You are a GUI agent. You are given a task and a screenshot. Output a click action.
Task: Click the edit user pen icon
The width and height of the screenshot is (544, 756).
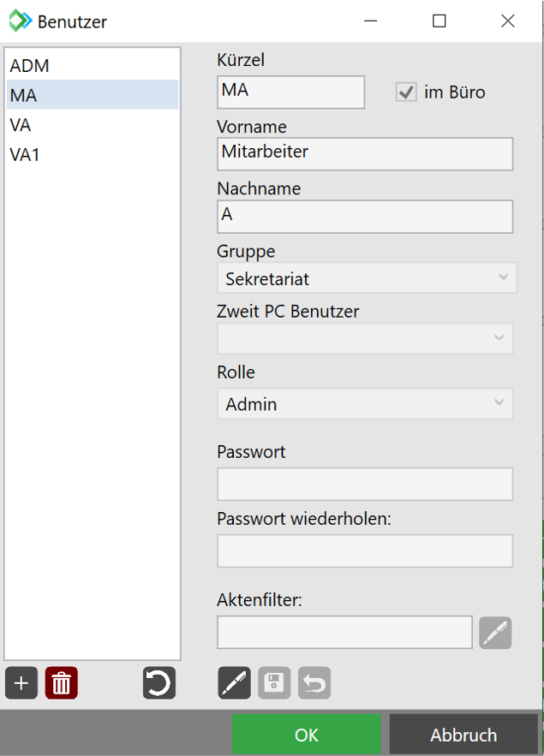click(234, 683)
